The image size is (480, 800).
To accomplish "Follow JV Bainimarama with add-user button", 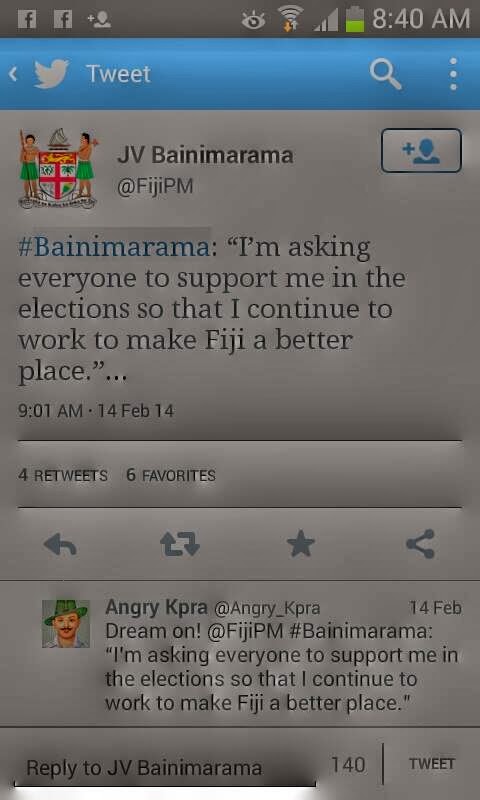I will (421, 151).
